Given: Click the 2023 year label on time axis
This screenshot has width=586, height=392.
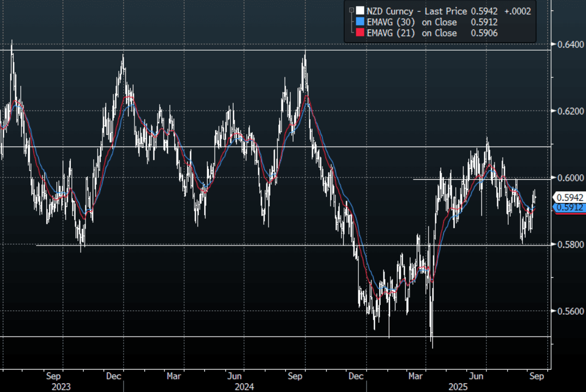Looking at the screenshot, I should coord(62,386).
